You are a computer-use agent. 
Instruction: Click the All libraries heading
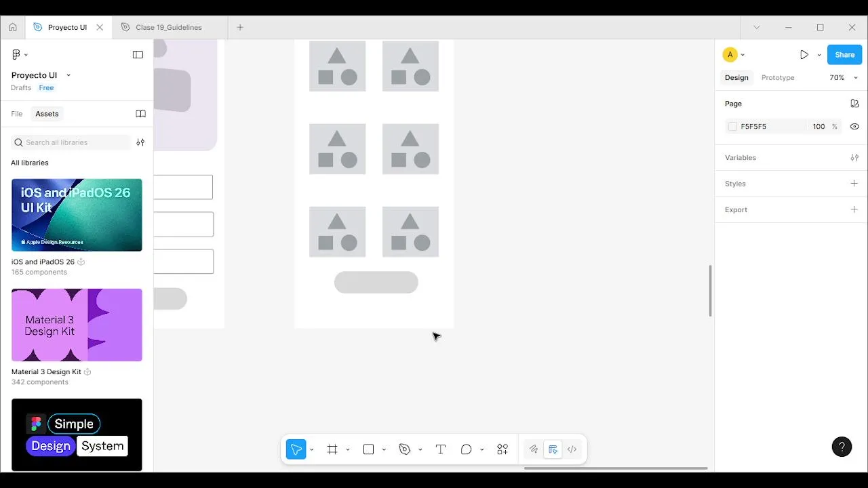(x=30, y=163)
